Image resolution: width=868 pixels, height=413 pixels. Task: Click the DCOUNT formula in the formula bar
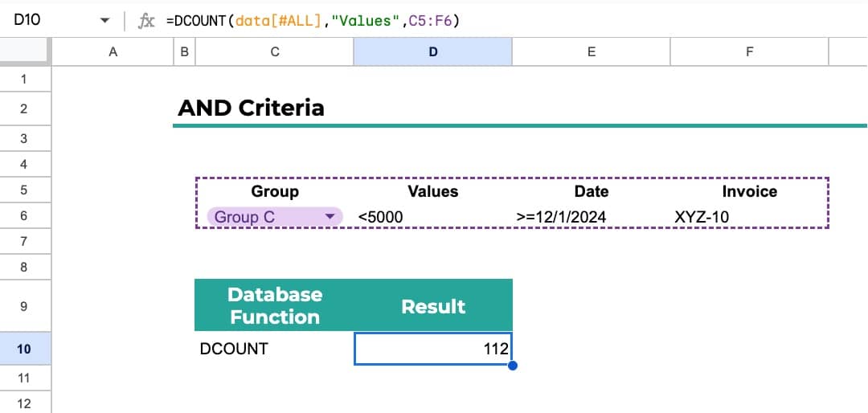(312, 22)
